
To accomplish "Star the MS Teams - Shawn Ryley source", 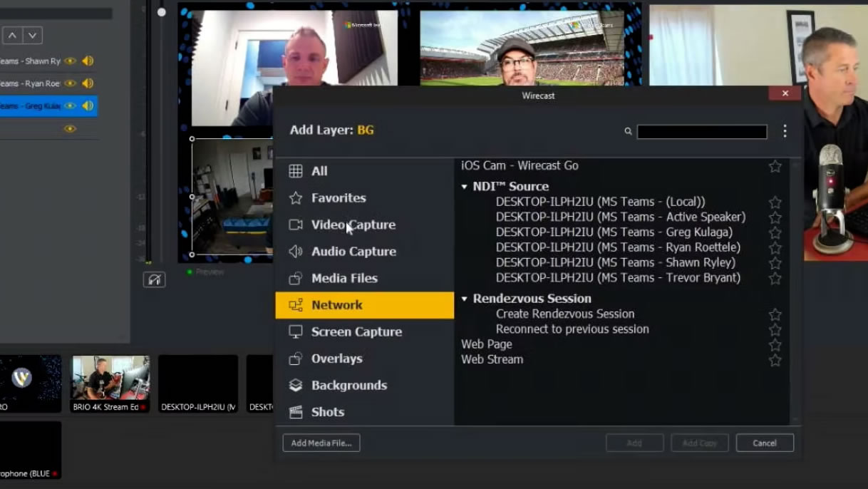I will click(775, 263).
